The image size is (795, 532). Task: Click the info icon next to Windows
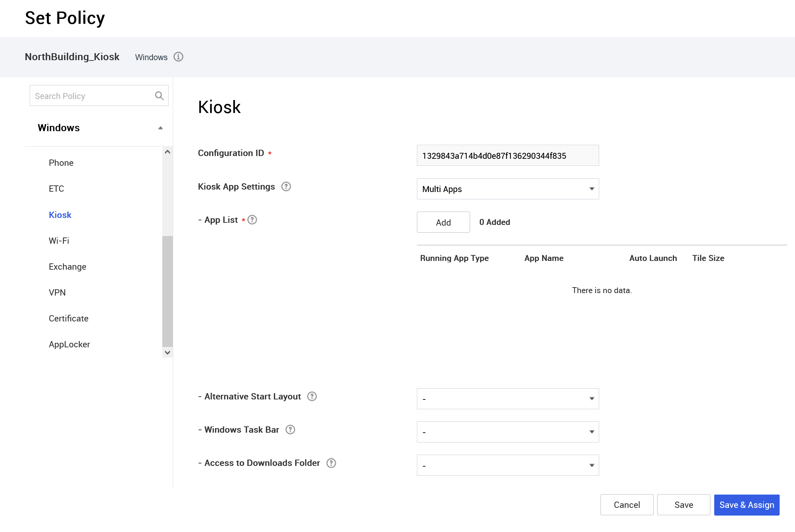[x=178, y=57]
